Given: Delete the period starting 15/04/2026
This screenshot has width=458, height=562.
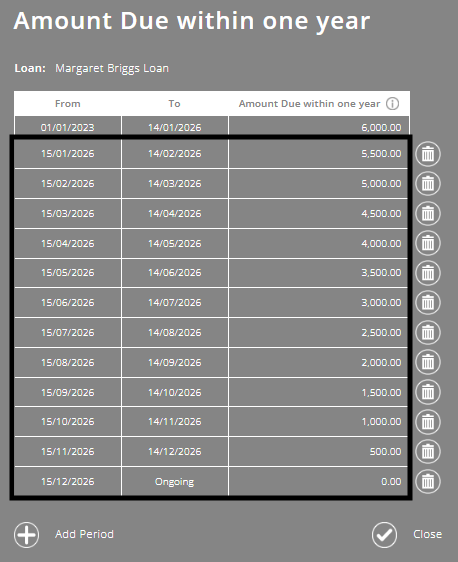Looking at the screenshot, I should 428,243.
